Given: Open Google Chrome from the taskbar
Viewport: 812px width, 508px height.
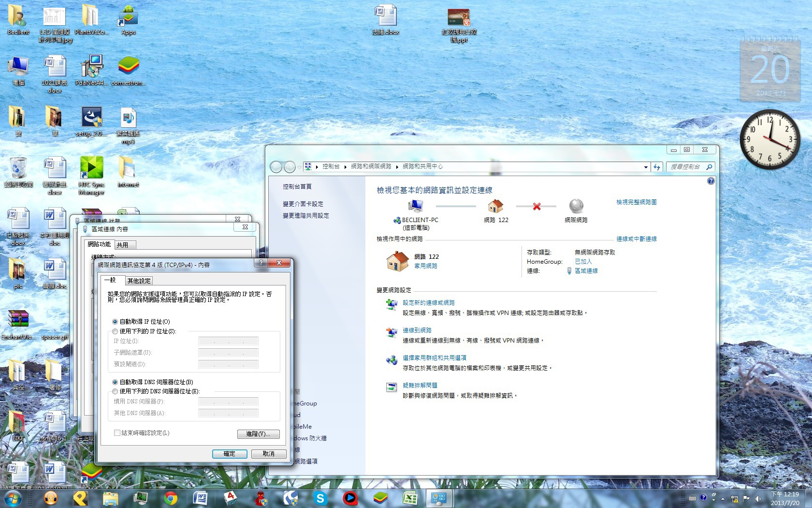Looking at the screenshot, I should coord(170,498).
